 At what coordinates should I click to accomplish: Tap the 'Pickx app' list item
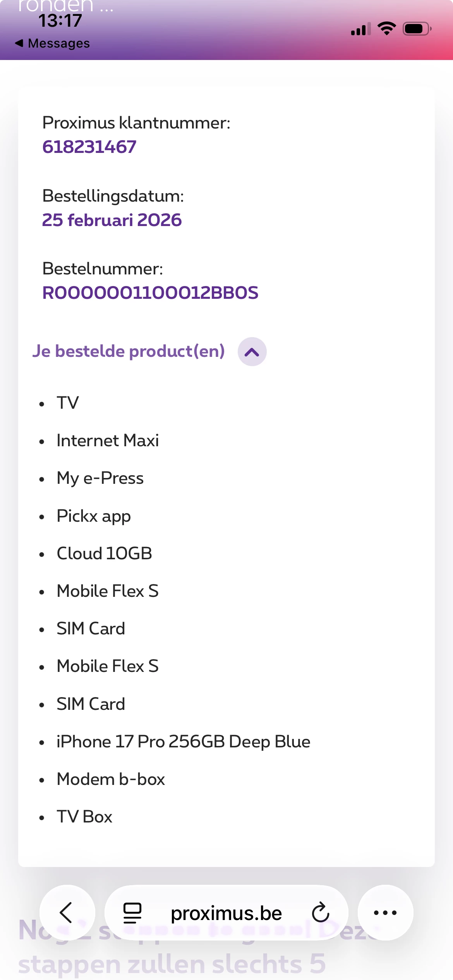tap(94, 516)
